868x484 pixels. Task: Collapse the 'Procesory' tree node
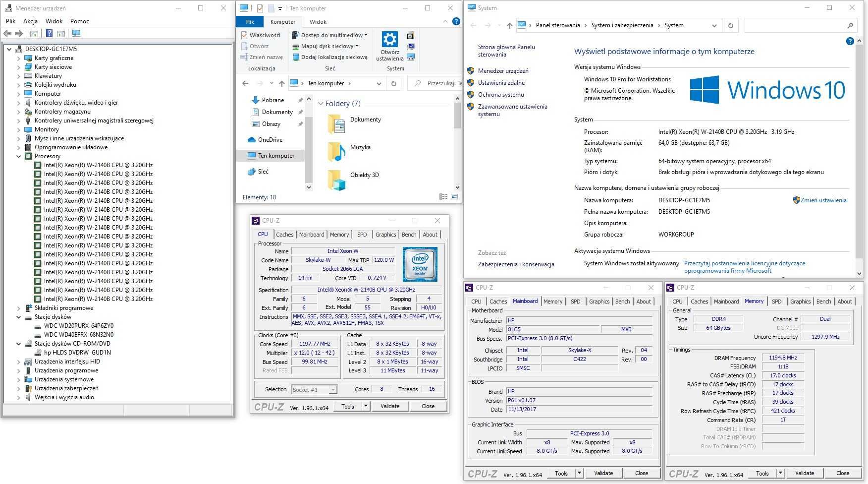19,156
